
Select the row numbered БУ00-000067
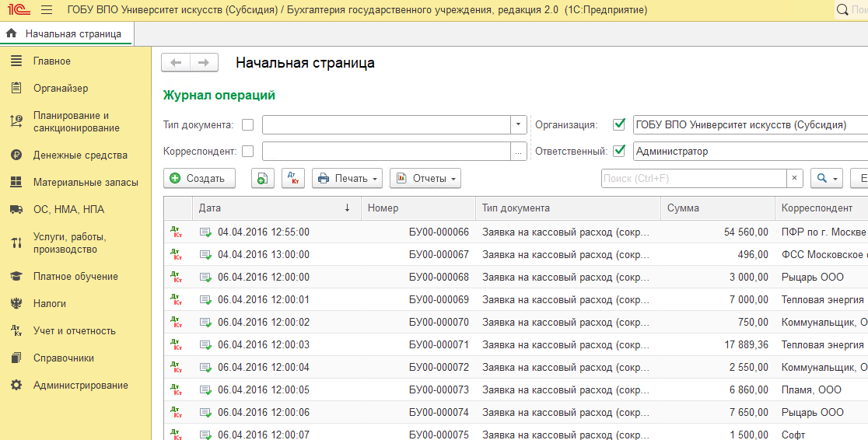tap(516, 254)
